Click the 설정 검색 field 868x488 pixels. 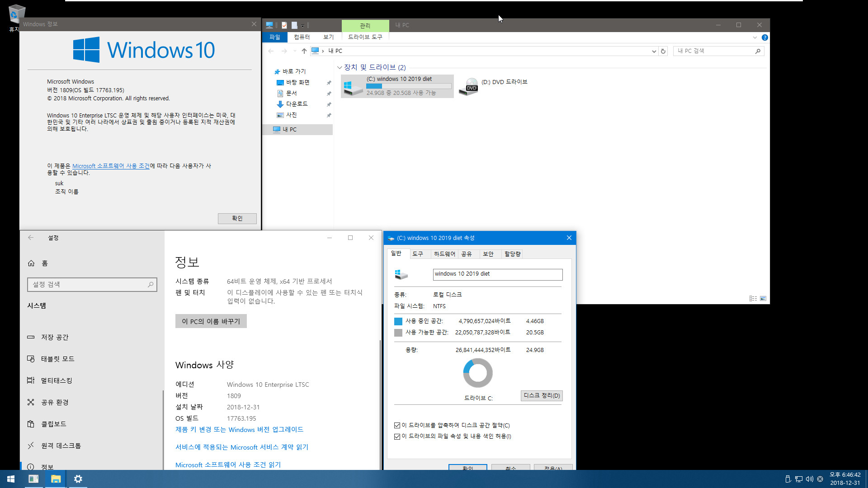pos(92,284)
